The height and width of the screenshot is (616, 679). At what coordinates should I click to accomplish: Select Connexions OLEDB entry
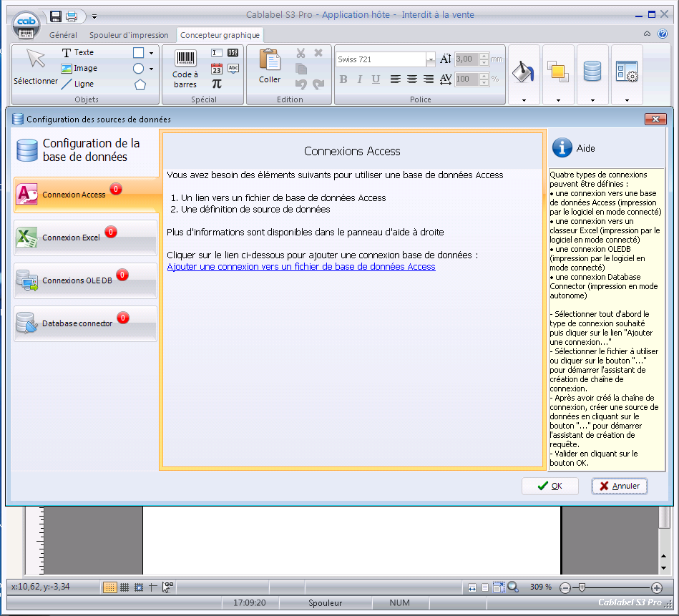point(86,280)
